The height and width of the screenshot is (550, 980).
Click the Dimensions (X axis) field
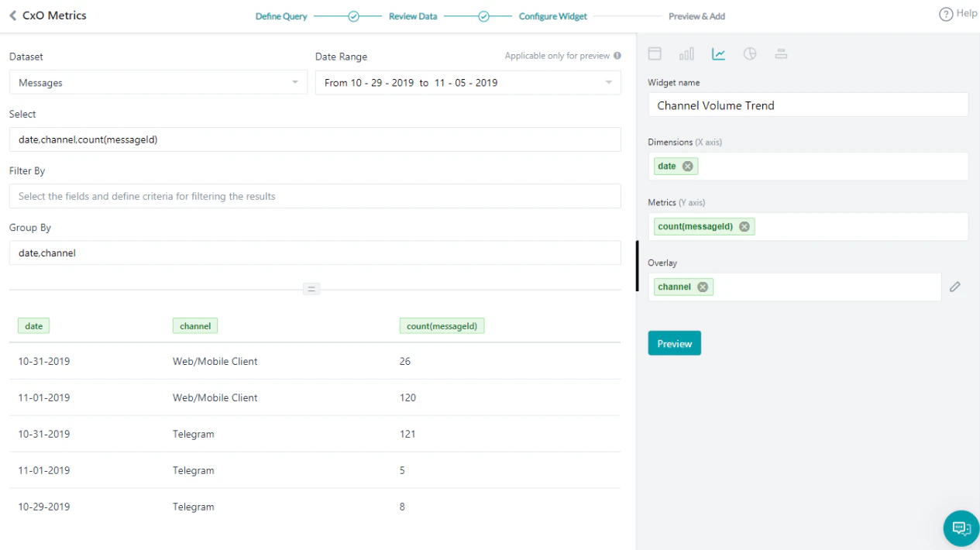tap(808, 166)
